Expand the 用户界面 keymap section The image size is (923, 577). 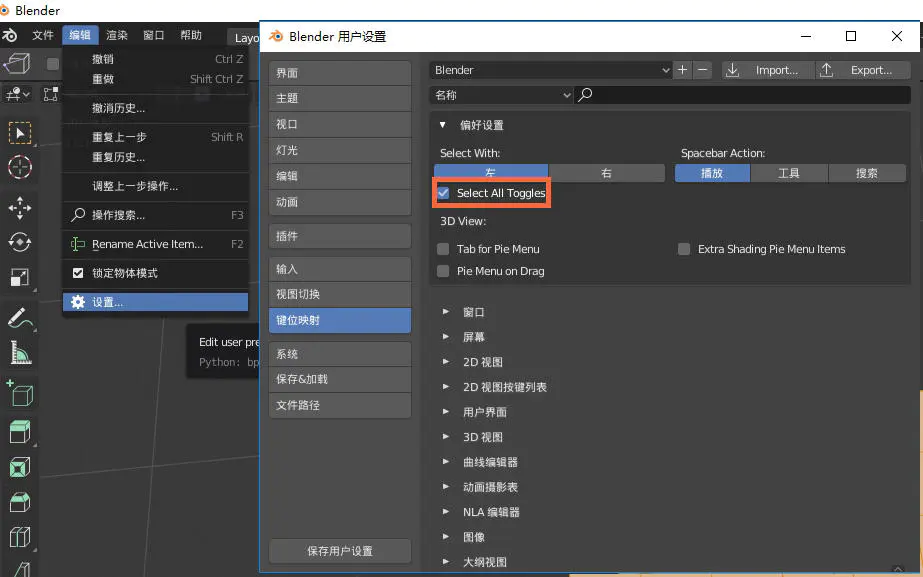(x=446, y=412)
